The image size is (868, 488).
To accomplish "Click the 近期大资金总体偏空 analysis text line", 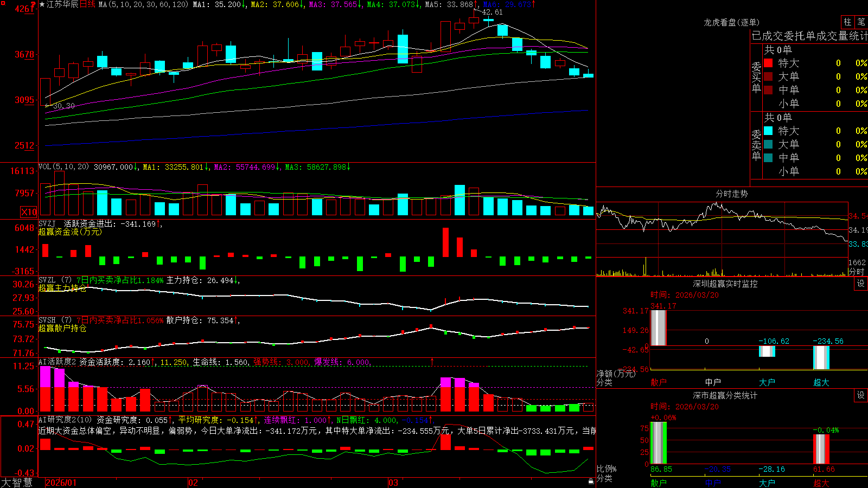I will 317,431.
